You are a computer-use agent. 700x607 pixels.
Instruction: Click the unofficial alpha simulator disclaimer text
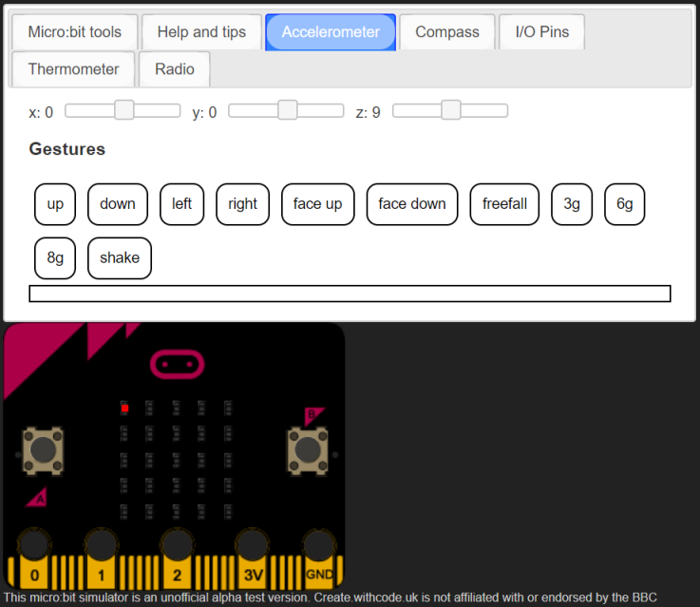pos(330,598)
